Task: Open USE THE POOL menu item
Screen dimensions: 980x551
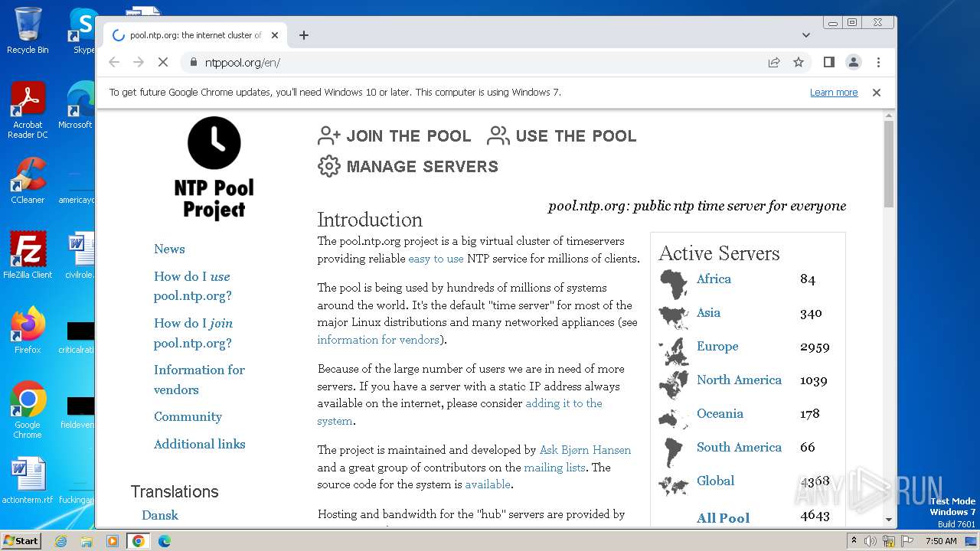Action: pyautogui.click(x=562, y=136)
